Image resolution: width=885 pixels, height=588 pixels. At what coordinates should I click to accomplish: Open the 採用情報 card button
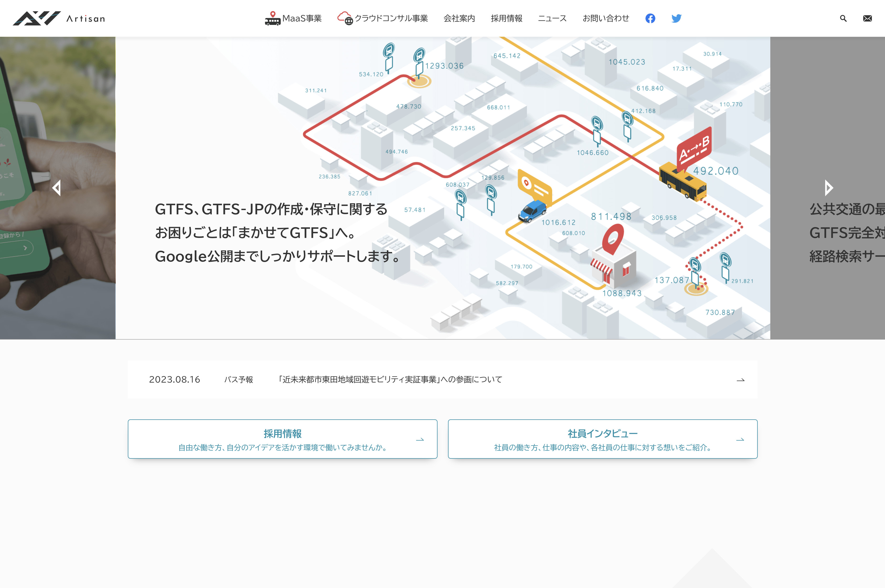(x=282, y=439)
